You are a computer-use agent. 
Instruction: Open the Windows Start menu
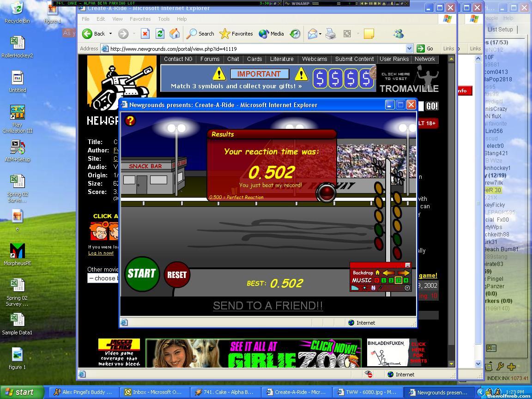(x=19, y=392)
